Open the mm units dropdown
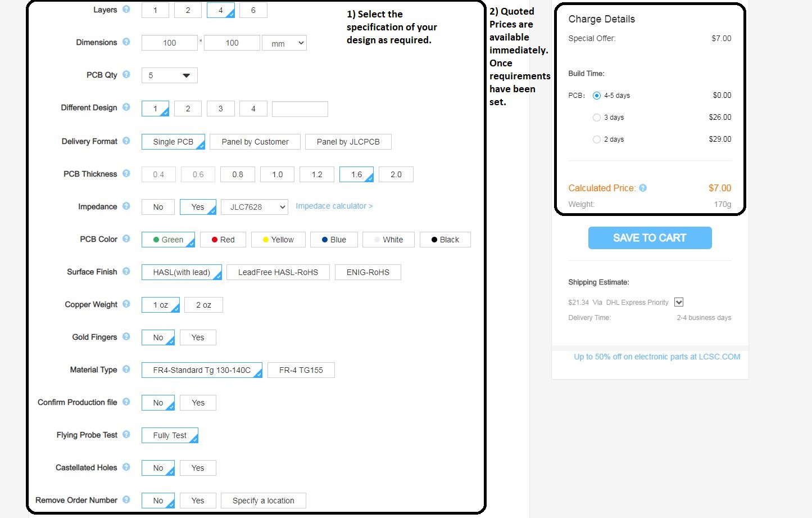Image resolution: width=812 pixels, height=518 pixels. coord(284,43)
